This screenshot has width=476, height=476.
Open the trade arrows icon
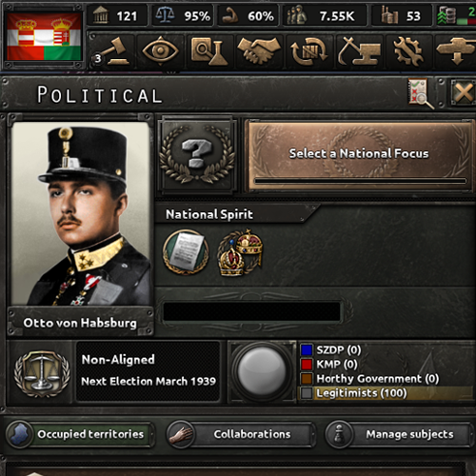pyautogui.click(x=309, y=50)
